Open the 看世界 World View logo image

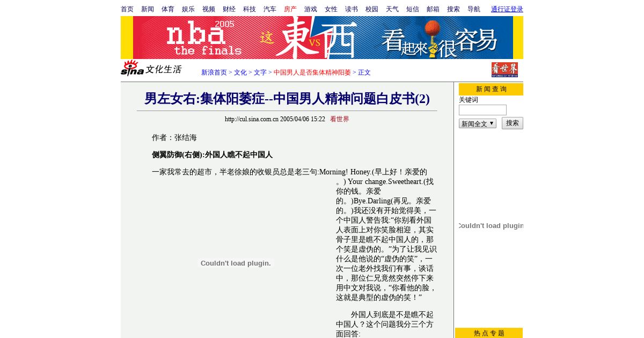pos(504,70)
